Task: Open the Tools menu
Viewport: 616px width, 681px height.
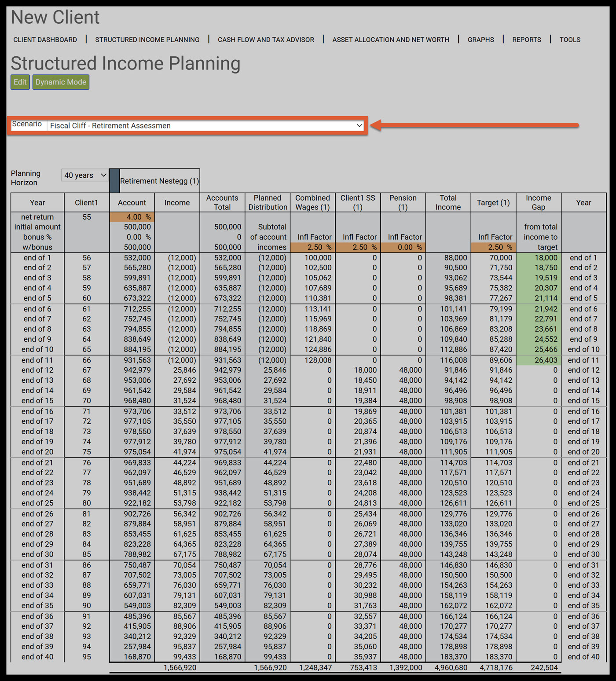Action: tap(570, 40)
